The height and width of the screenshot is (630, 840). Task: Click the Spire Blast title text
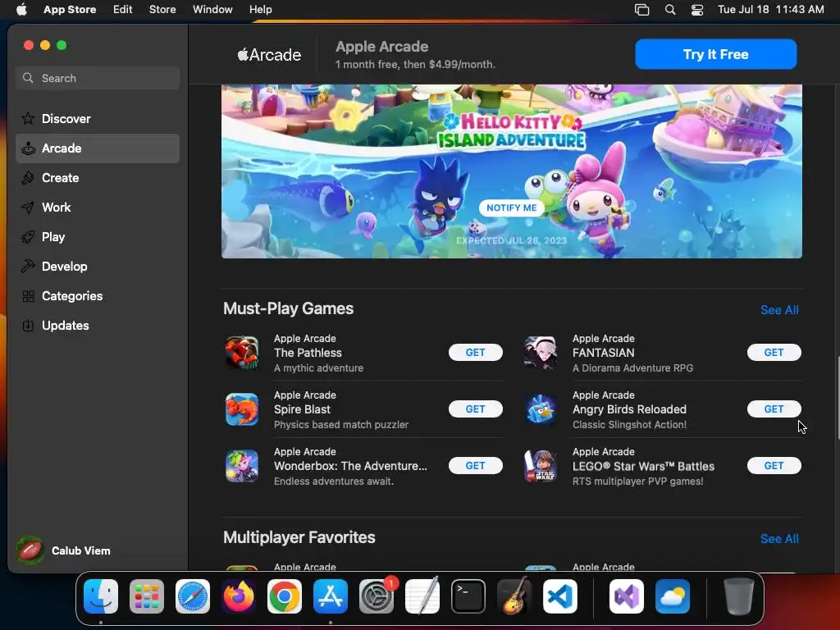(302, 409)
